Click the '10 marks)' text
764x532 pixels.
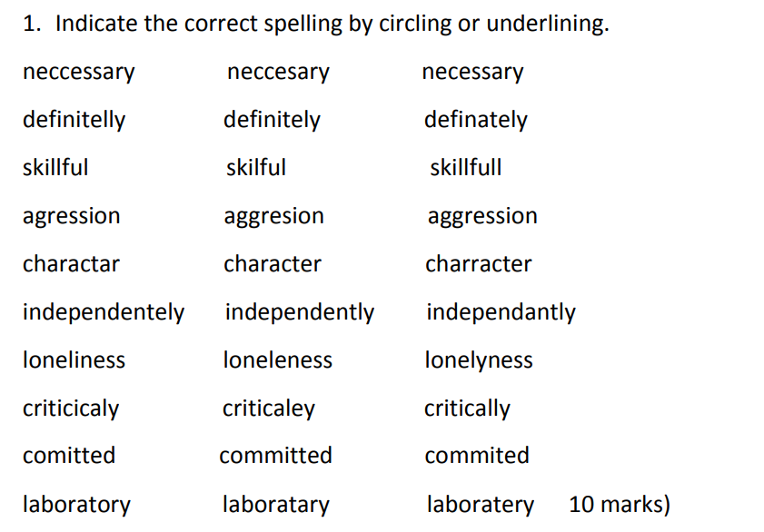[620, 504]
